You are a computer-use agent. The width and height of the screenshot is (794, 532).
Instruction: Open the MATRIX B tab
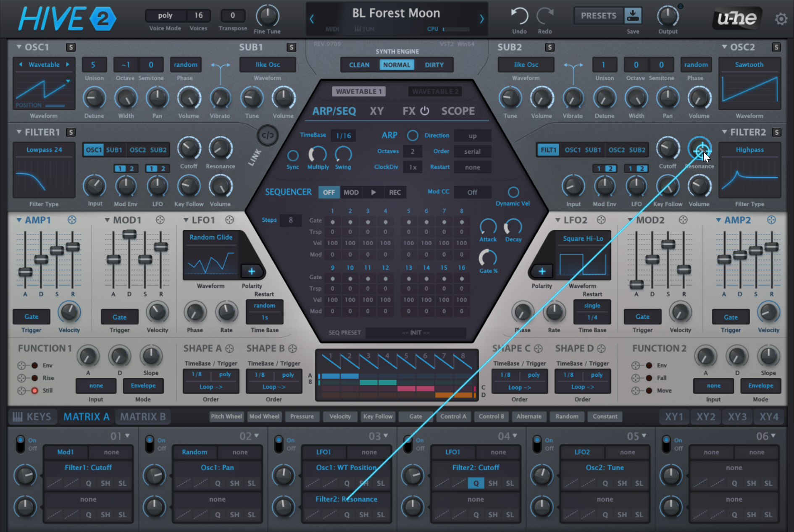(143, 417)
